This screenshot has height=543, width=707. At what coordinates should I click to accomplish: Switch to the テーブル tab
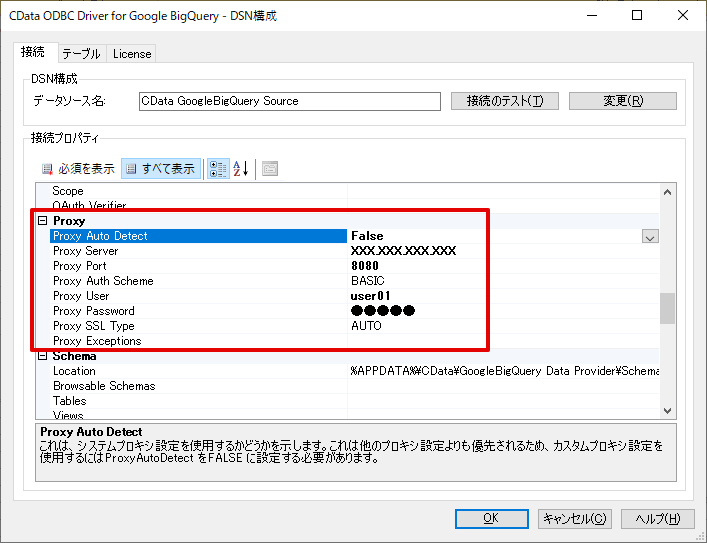click(x=82, y=54)
